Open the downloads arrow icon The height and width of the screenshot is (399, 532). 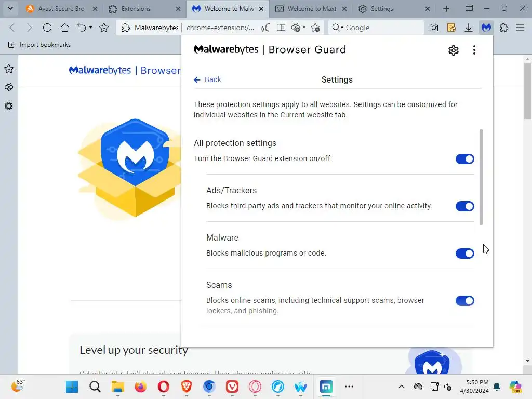(x=469, y=28)
